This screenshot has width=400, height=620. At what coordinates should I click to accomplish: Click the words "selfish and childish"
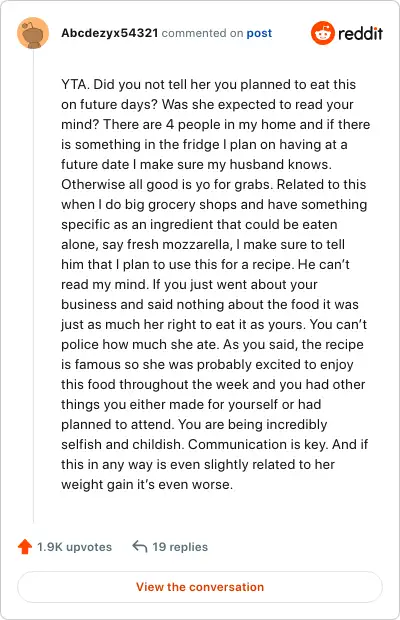pyautogui.click(x=123, y=444)
